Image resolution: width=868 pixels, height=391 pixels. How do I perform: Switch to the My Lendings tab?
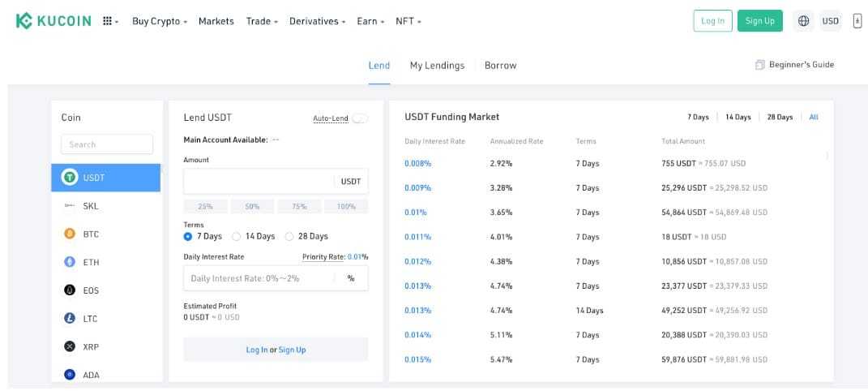point(438,66)
